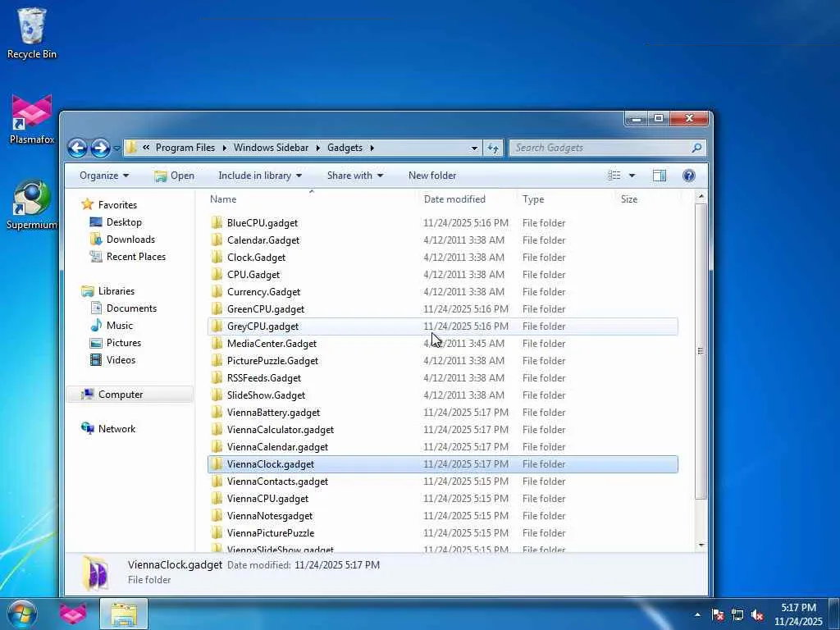The height and width of the screenshot is (630, 840).
Task: Open the Organize menu
Action: click(104, 176)
